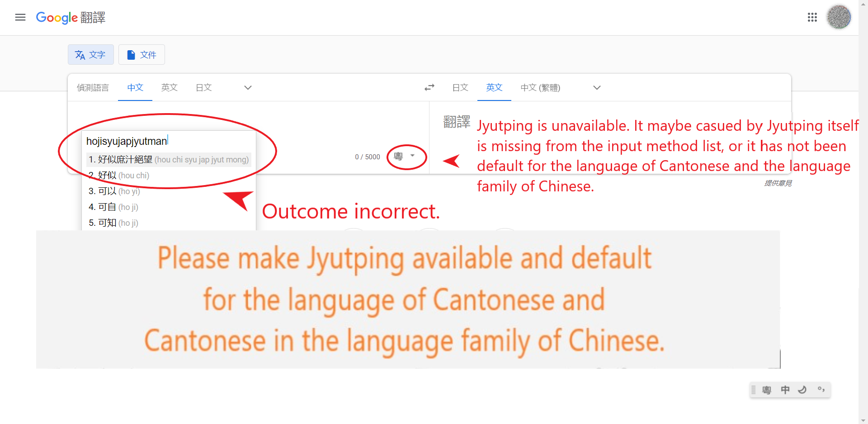
Task: Click the Google 翻譯 logo
Action: (71, 18)
